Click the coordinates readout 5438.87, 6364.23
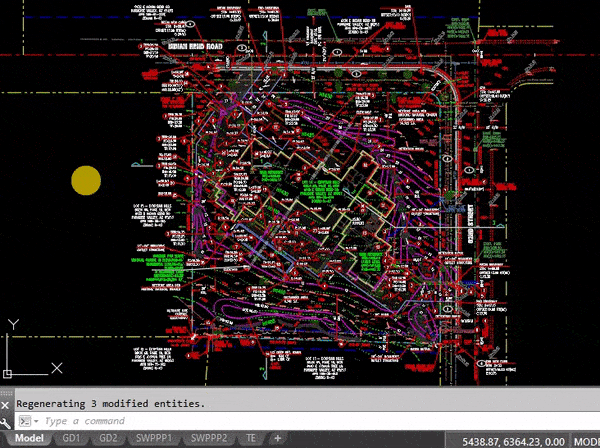The height and width of the screenshot is (448, 600). 513,442
